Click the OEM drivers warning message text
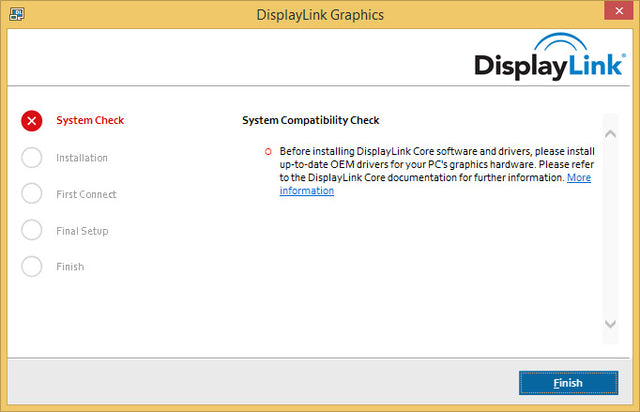The image size is (640, 412). coord(437,171)
